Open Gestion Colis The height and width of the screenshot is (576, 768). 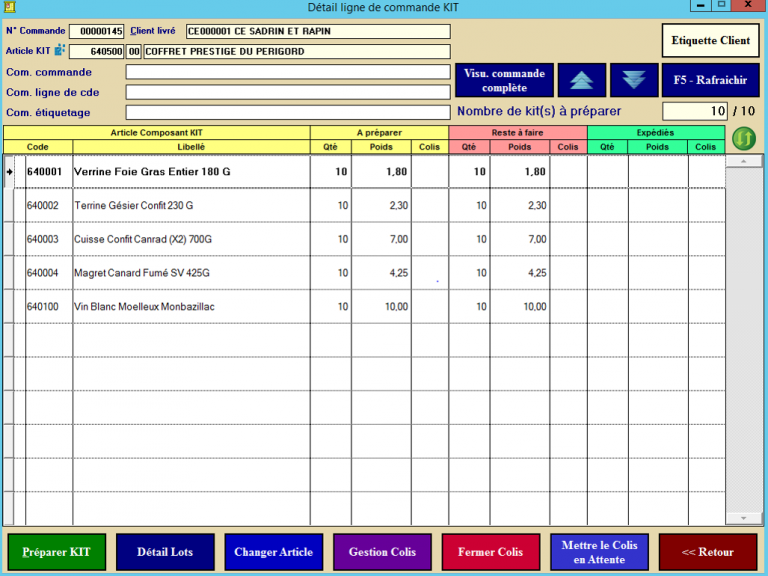tap(382, 552)
